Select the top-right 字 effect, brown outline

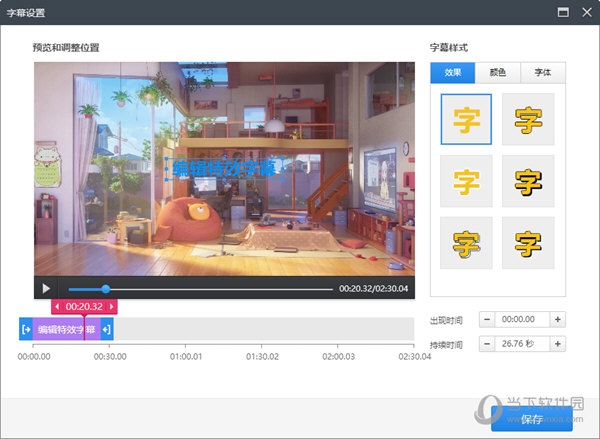(x=528, y=119)
